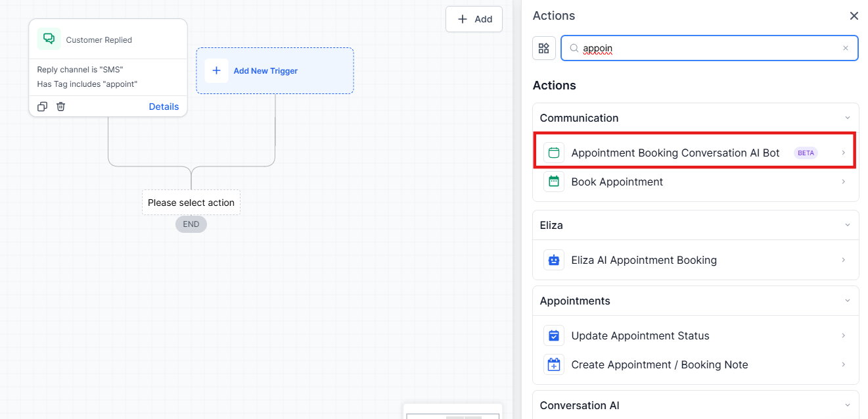
Task: Open Details of Customer Replied trigger
Action: pos(164,107)
